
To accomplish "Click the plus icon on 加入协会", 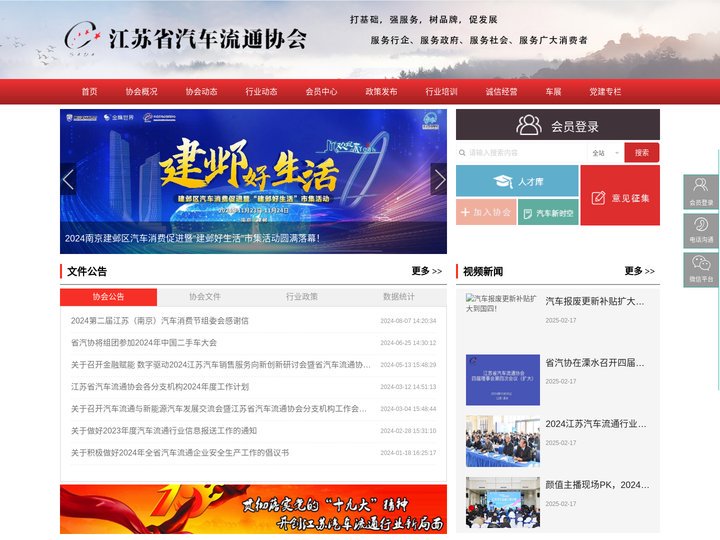I will (465, 212).
